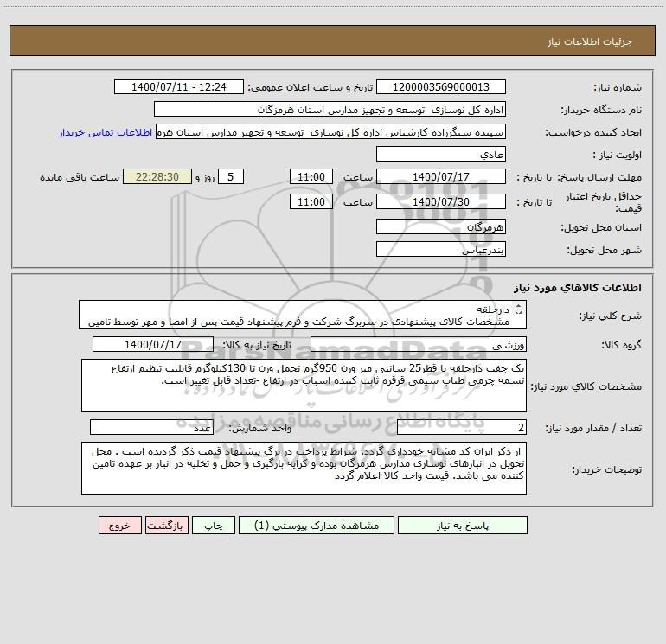Click the quantity field showing 2

coord(462,428)
